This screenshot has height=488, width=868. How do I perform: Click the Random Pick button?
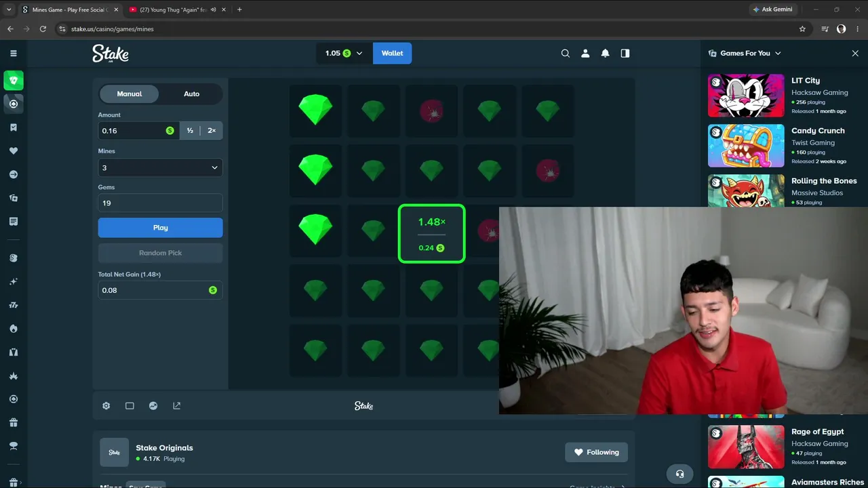tap(160, 253)
